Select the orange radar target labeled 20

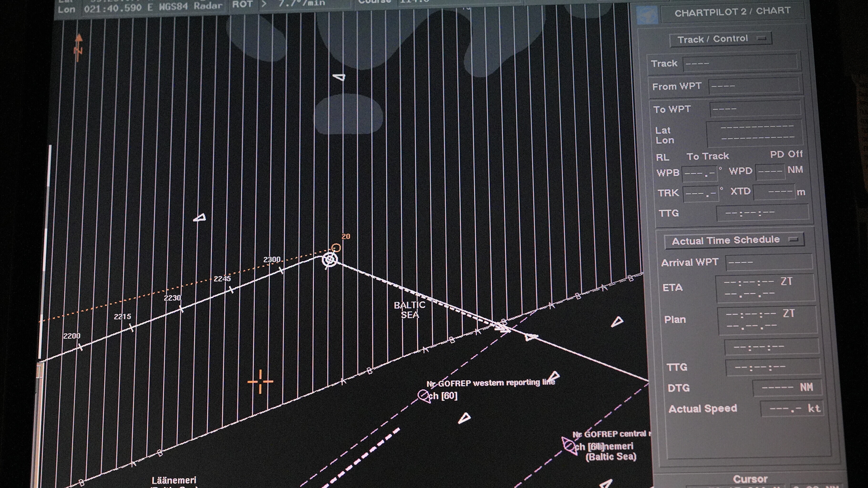click(x=336, y=248)
